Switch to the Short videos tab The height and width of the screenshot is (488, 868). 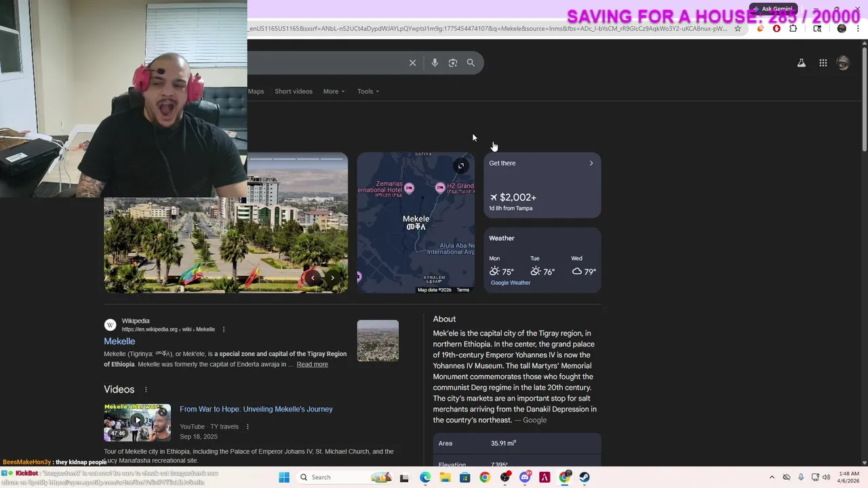tap(294, 91)
